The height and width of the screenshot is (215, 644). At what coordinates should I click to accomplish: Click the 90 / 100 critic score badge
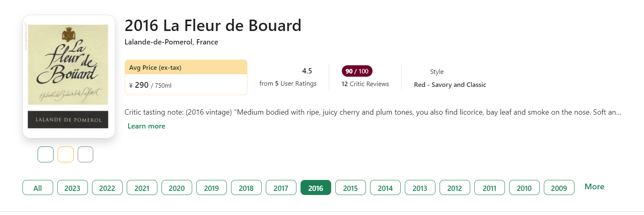pos(357,71)
